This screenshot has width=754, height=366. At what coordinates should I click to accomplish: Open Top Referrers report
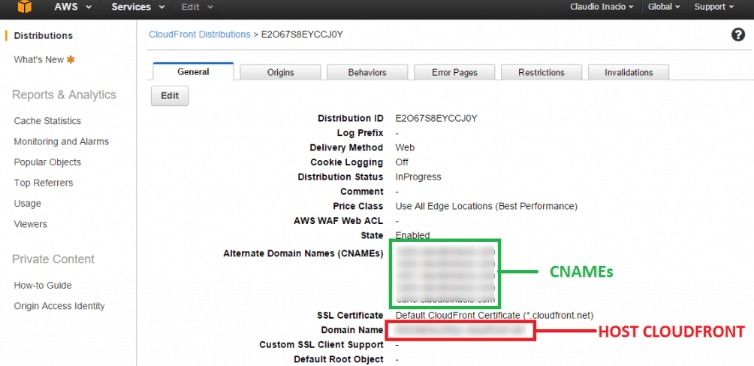pyautogui.click(x=43, y=183)
